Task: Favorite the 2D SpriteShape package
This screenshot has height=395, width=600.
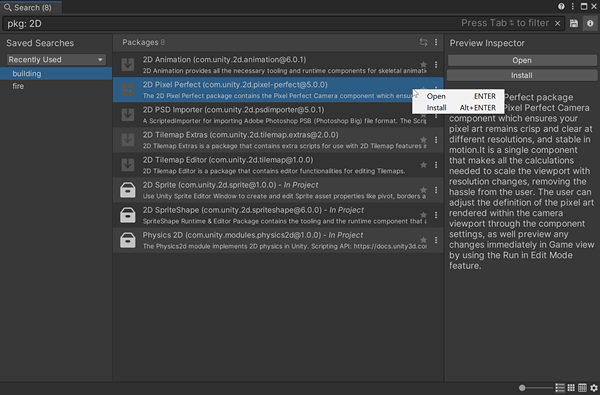Action: tap(423, 215)
